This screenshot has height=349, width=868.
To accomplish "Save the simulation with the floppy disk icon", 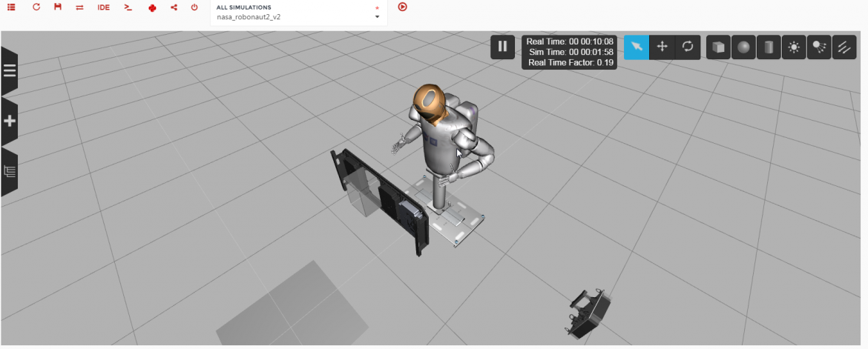I will coord(58,7).
